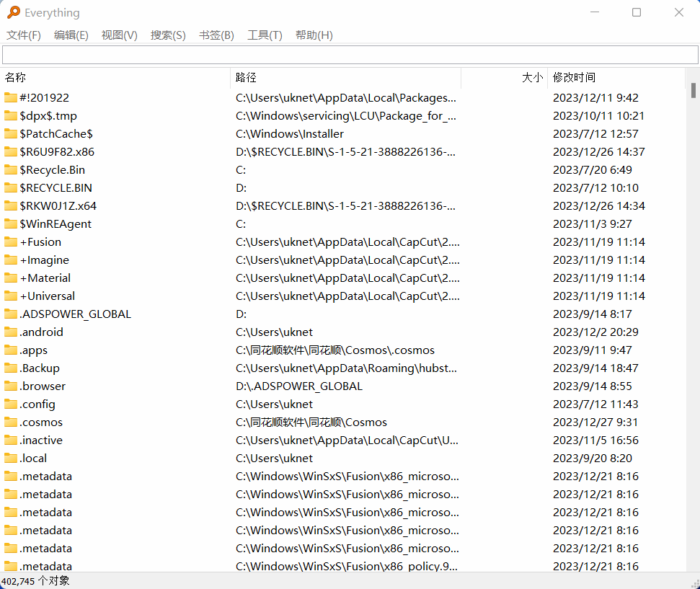700x589 pixels.
Task: Click the folder icon of .ADSPOWER_GLOBAL
Action: pos(11,314)
